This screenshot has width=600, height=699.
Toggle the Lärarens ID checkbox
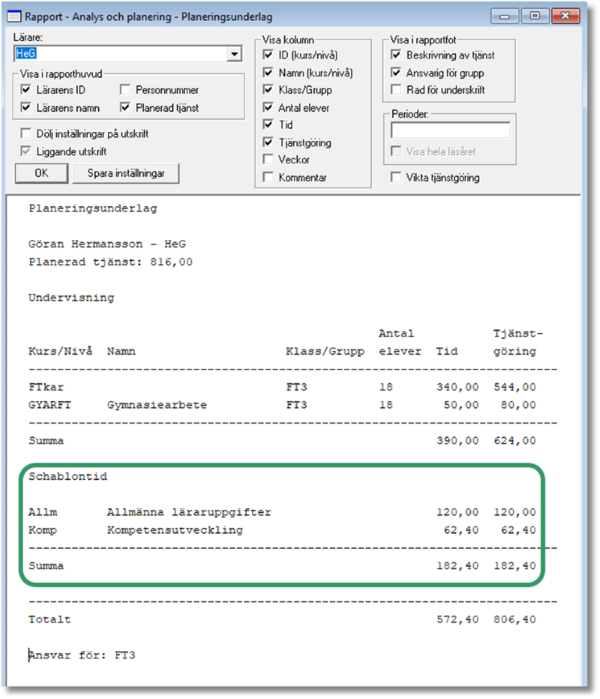coord(27,90)
